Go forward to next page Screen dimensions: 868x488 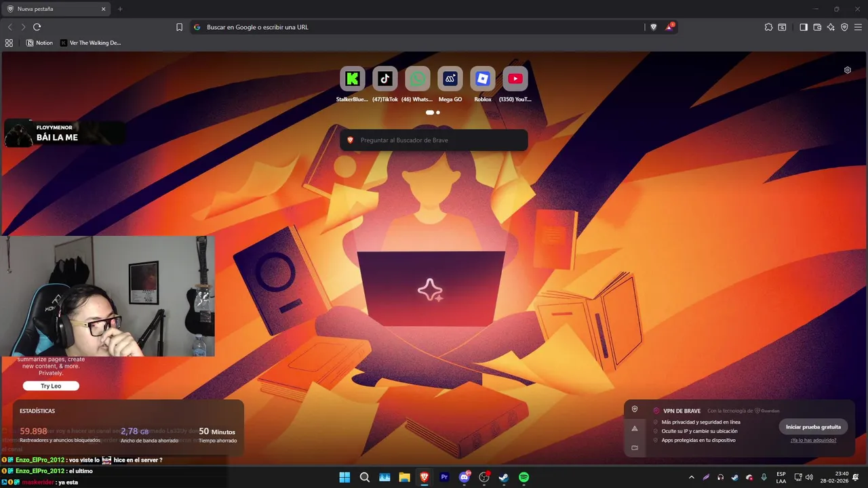(23, 27)
